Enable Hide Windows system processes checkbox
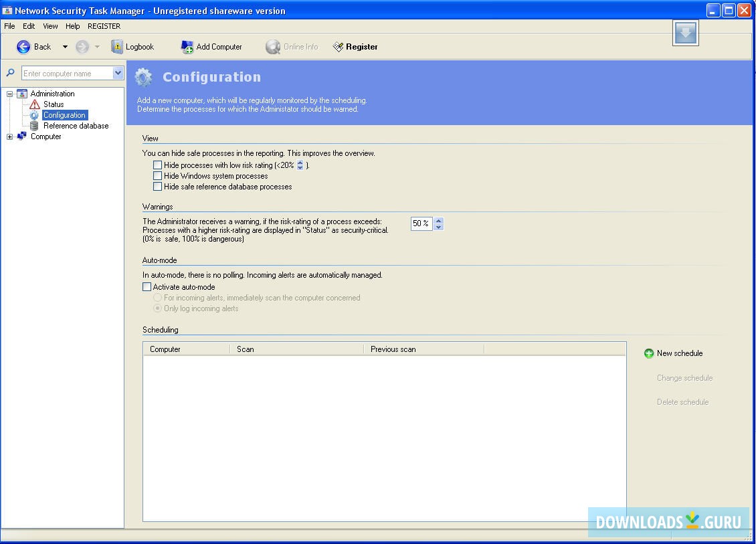 [x=158, y=175]
